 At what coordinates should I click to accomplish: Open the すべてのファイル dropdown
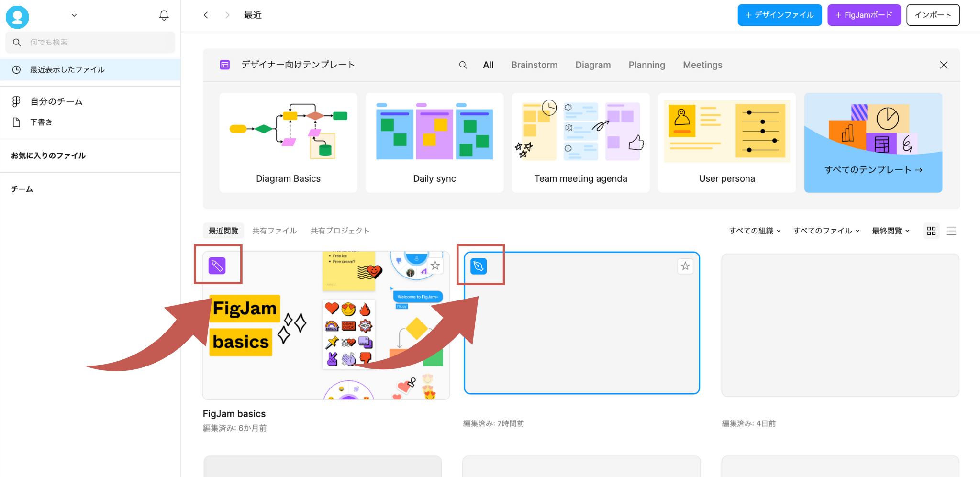(x=825, y=231)
